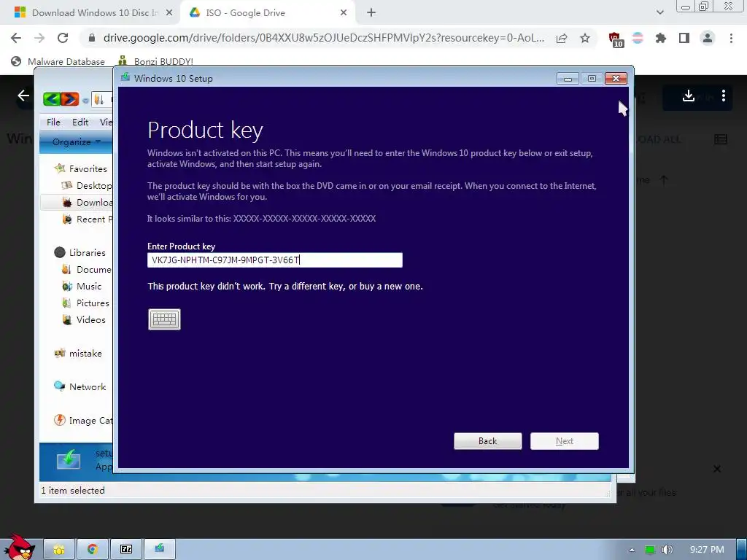The height and width of the screenshot is (560, 747).
Task: Open the tab search chevron
Action: [659, 13]
